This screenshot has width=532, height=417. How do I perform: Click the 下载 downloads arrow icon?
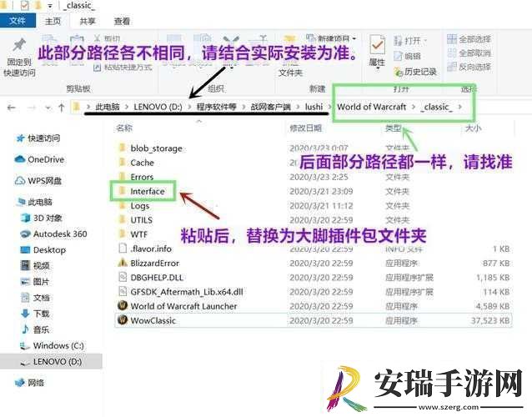(26, 314)
